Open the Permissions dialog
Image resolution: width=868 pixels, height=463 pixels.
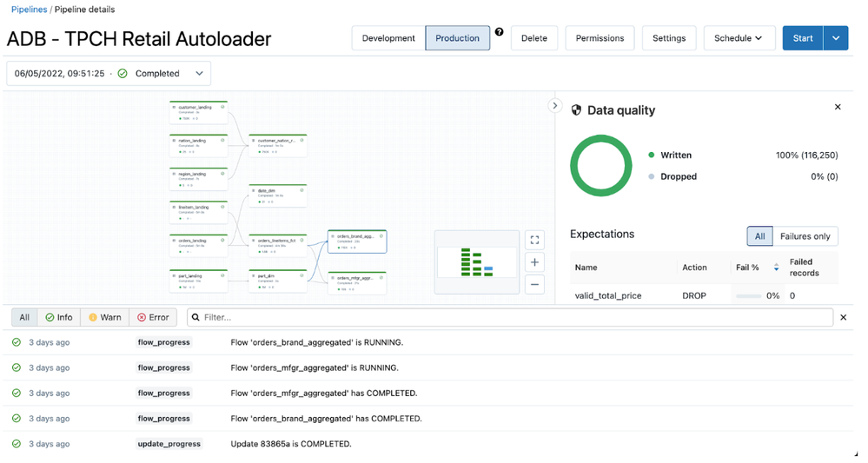coord(600,38)
